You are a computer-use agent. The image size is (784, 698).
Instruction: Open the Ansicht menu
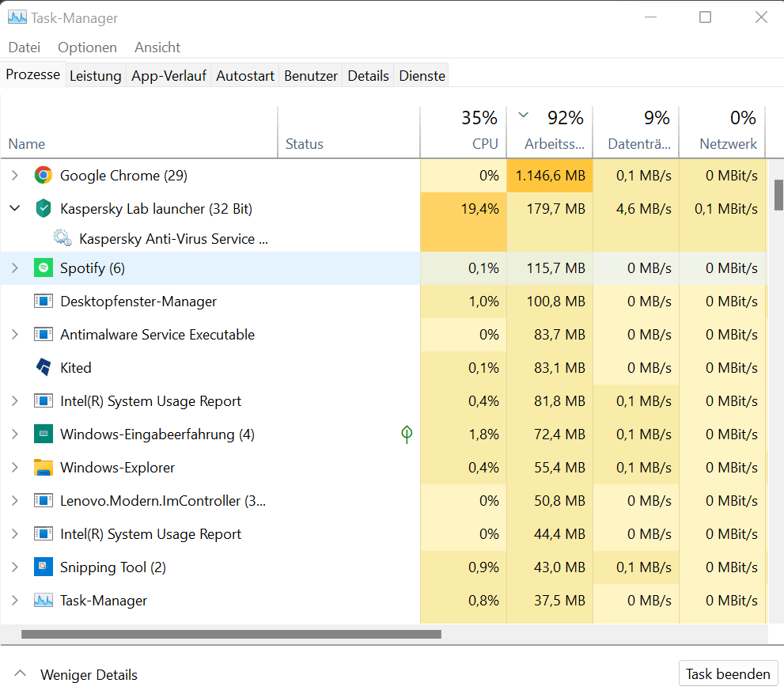(x=157, y=47)
